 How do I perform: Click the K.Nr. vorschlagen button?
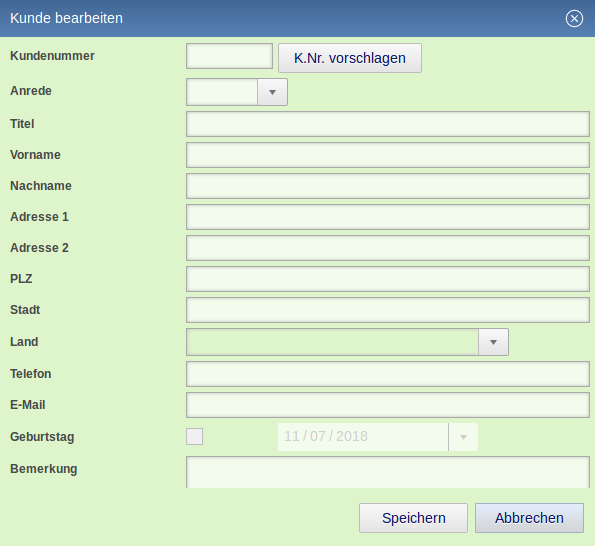pyautogui.click(x=349, y=58)
